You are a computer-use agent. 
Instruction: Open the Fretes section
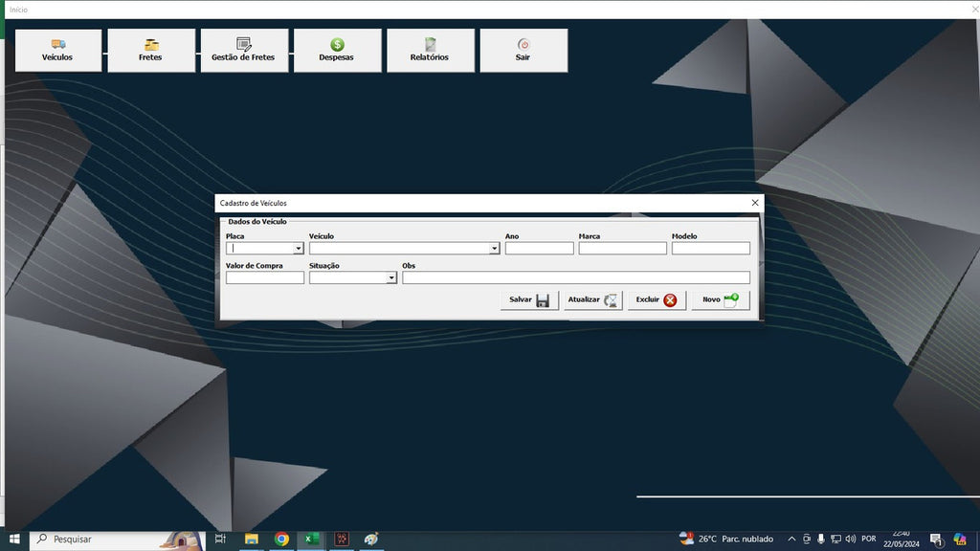click(151, 50)
